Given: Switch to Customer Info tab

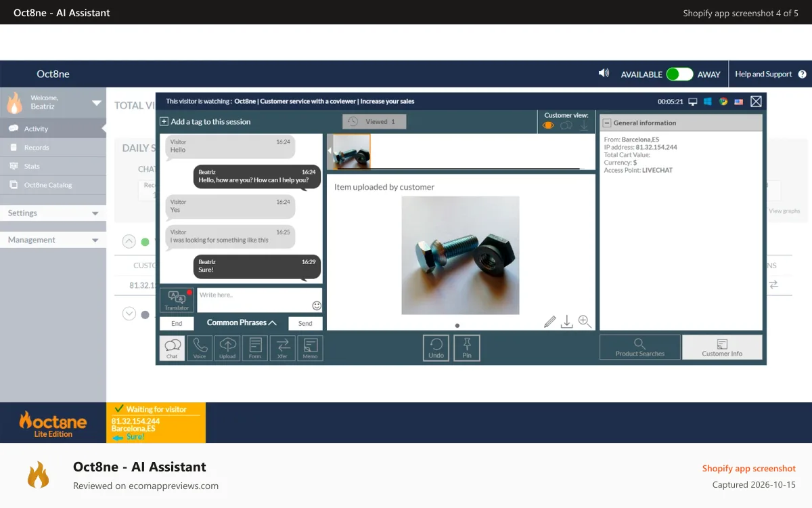Looking at the screenshot, I should pos(722,347).
